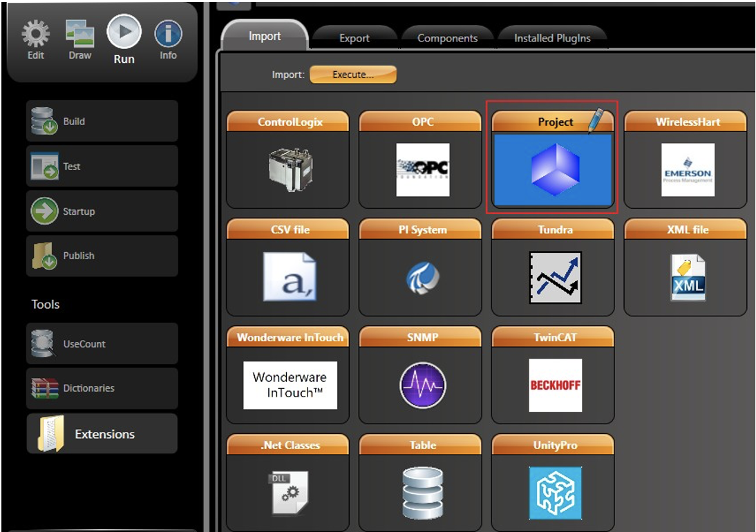Screen dimensions: 756x532
Task: Choose the OPC Foundation import tile
Action: point(422,169)
